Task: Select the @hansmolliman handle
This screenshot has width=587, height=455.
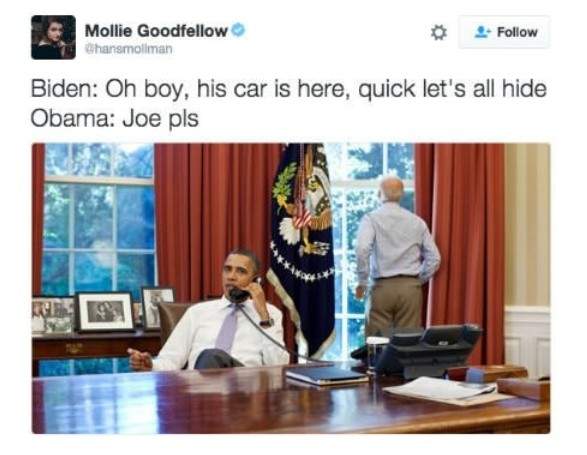Action: pyautogui.click(x=129, y=49)
